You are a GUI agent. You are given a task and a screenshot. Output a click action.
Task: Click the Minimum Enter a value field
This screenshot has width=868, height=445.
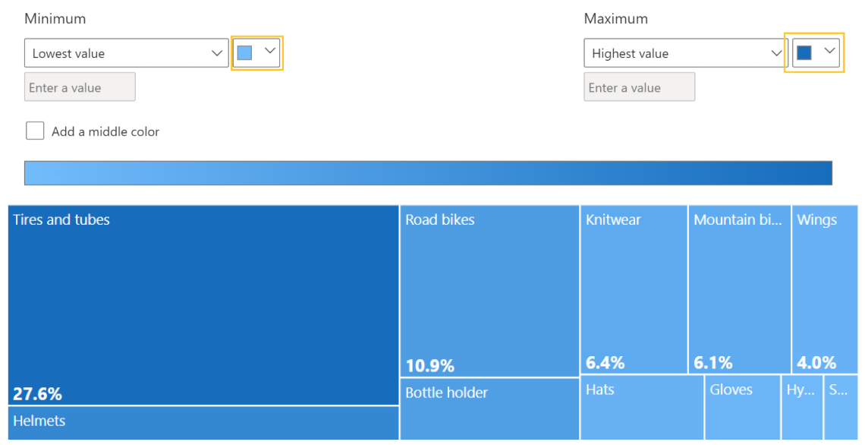(80, 87)
